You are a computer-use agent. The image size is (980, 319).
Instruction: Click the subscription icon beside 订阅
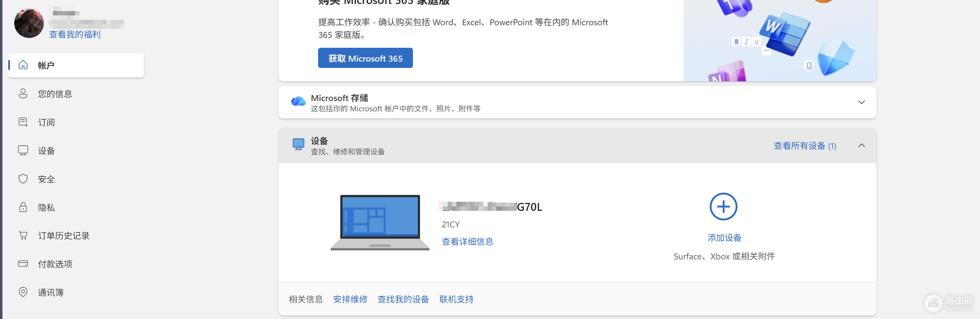[23, 122]
